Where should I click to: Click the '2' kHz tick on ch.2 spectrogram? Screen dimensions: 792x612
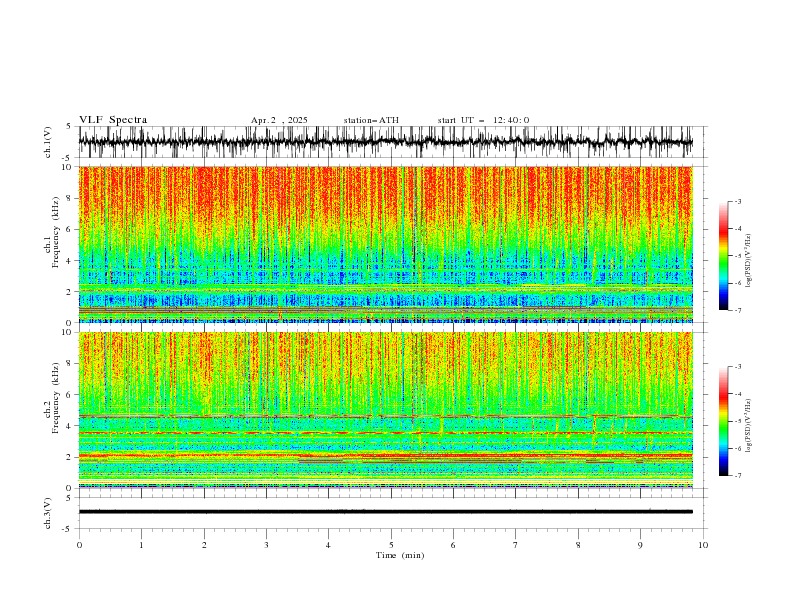click(70, 457)
